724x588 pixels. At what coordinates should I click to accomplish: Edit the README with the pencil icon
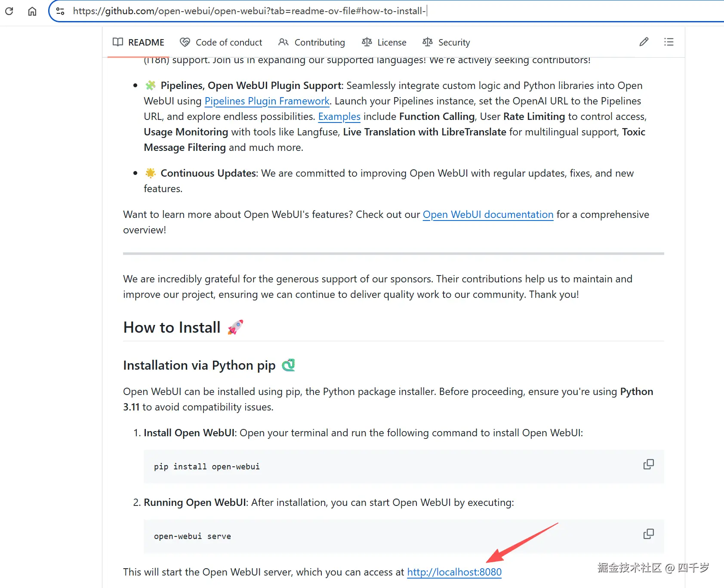tap(644, 42)
